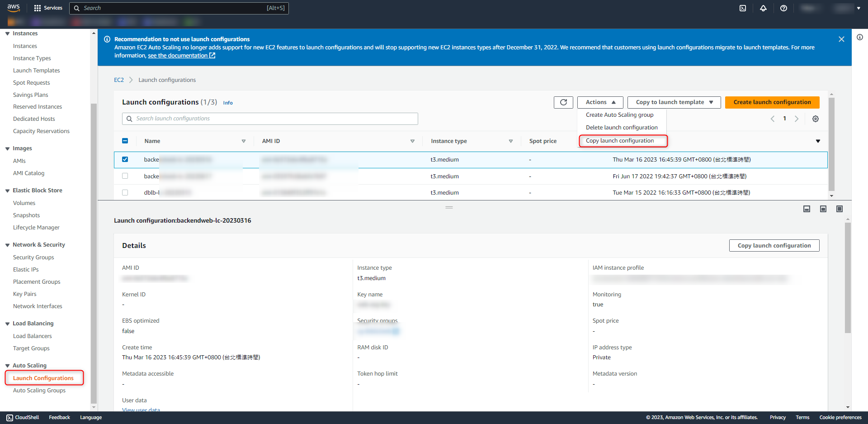This screenshot has height=424, width=868.
Task: Focus the top AWS search box
Action: (x=179, y=8)
